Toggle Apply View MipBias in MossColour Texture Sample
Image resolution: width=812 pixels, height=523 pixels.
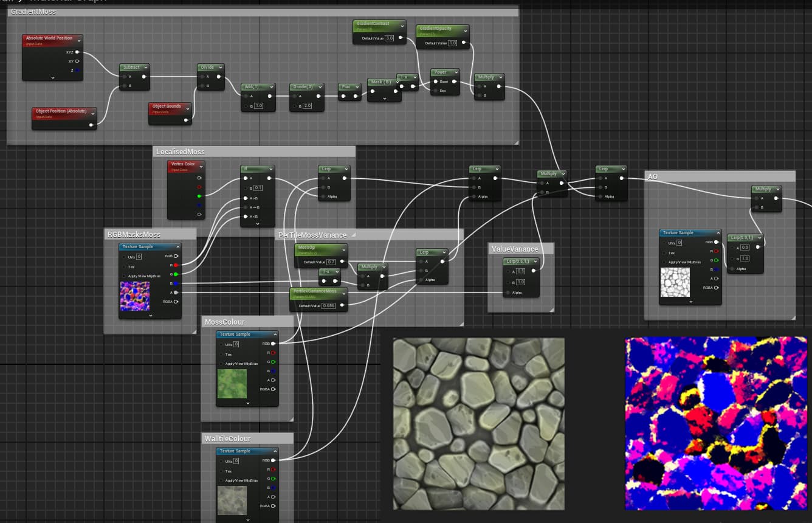pos(221,364)
